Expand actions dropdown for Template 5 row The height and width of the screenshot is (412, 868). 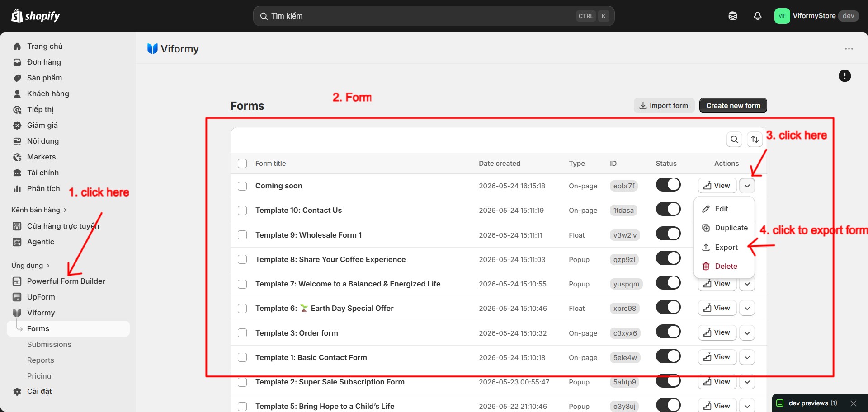pos(747,406)
